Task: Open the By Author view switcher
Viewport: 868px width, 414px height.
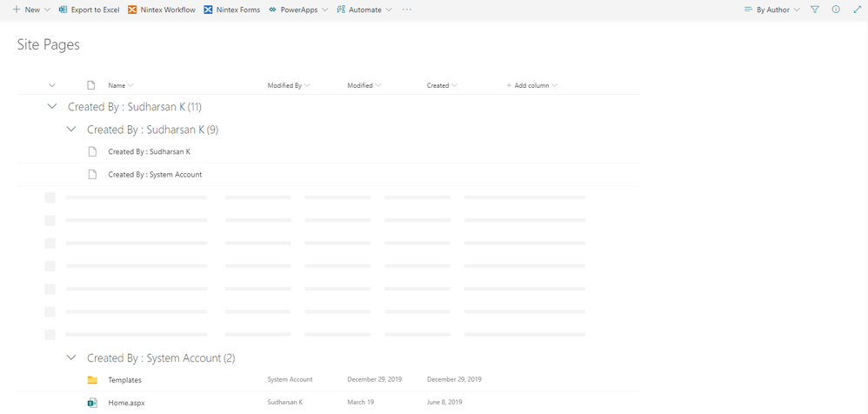Action: 772,10
